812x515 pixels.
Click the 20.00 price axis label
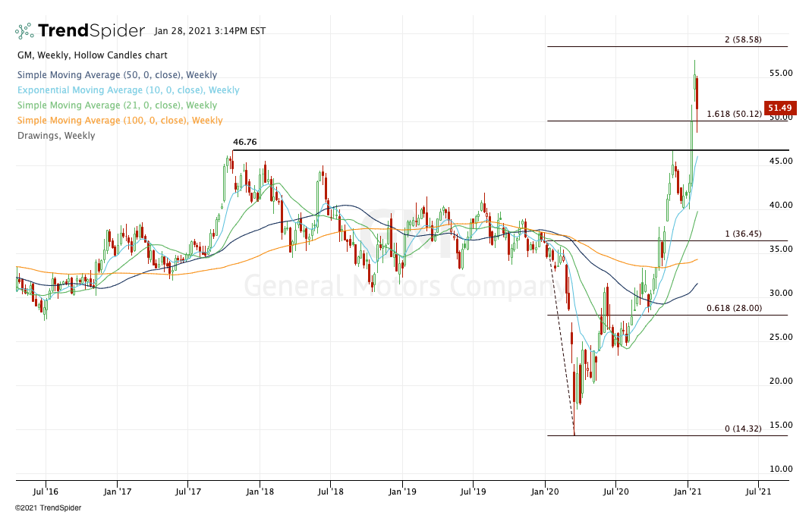coord(781,381)
